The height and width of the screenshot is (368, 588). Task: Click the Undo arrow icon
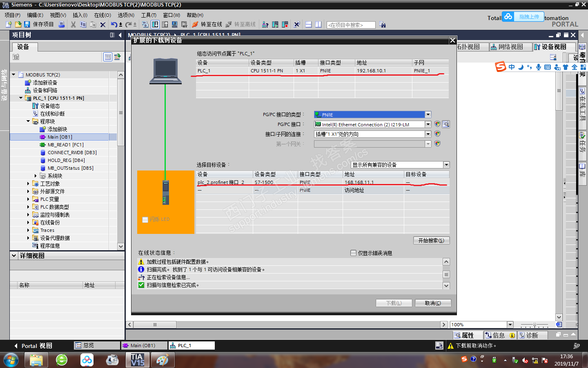pyautogui.click(x=114, y=25)
